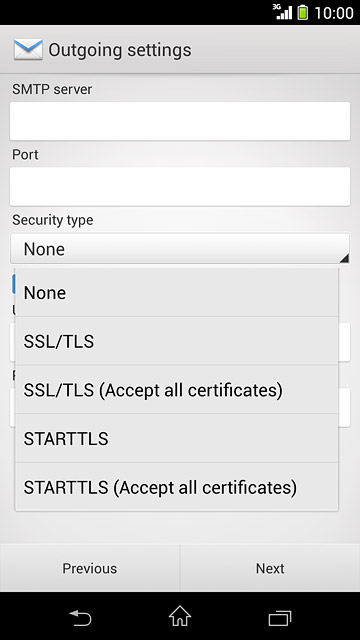
Task: Tap the battery icon in status bar
Action: [x=302, y=12]
